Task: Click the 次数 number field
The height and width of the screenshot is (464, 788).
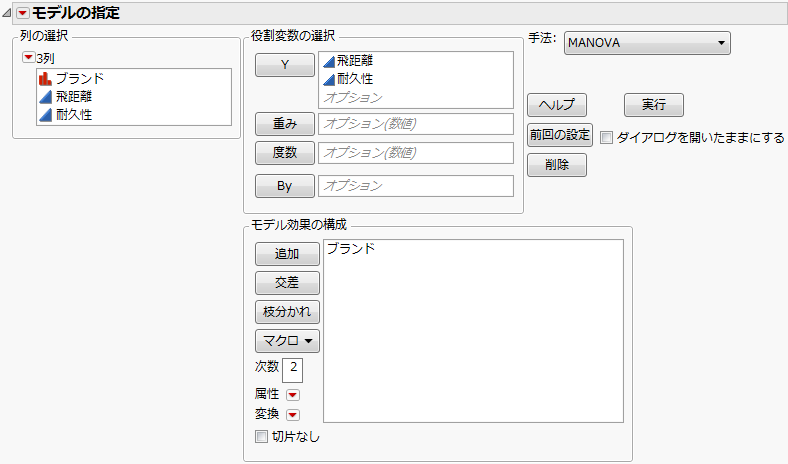Action: tap(293, 368)
